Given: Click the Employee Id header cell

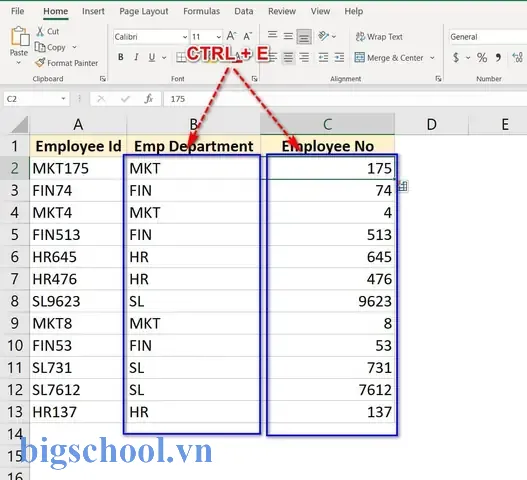Looking at the screenshot, I should coord(78,146).
